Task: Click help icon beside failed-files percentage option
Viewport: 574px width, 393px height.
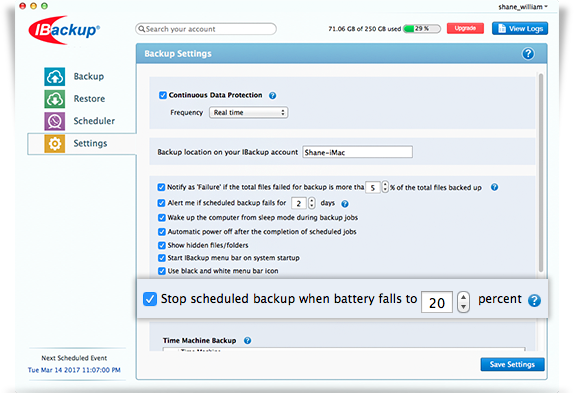Action: pyautogui.click(x=494, y=187)
